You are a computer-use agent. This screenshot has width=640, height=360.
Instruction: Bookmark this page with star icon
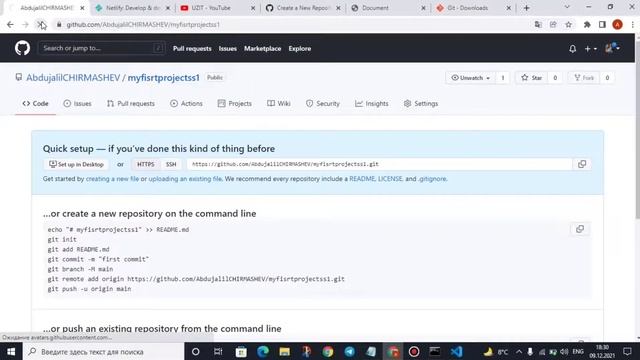[x=568, y=24]
